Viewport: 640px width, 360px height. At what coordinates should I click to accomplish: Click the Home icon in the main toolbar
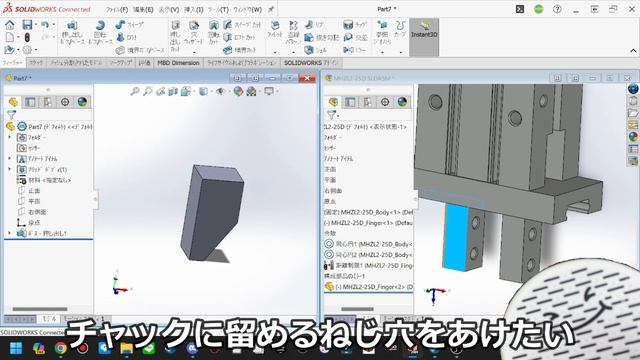click(x=10, y=25)
